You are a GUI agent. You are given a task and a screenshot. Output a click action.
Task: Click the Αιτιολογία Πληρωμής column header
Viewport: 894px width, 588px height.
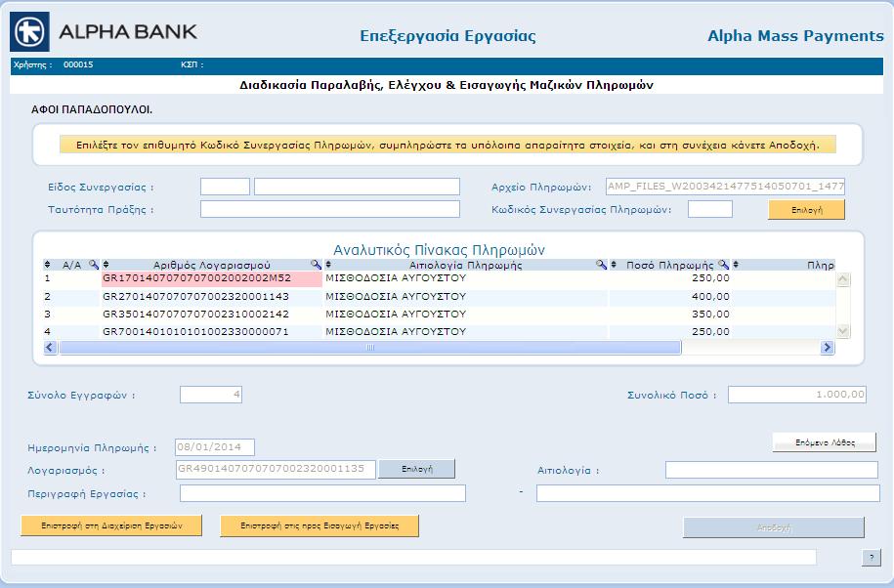[x=465, y=265]
